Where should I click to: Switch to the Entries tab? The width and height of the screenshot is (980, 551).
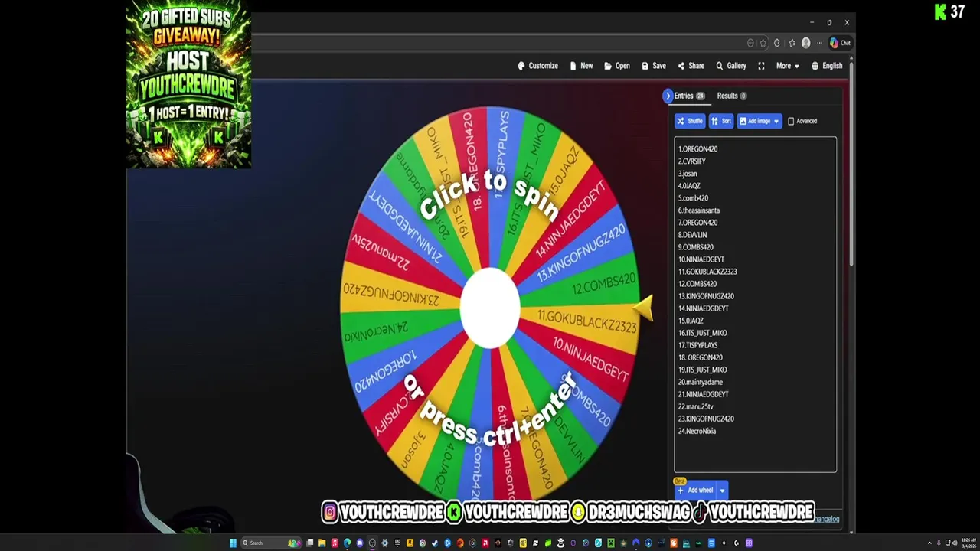click(689, 96)
